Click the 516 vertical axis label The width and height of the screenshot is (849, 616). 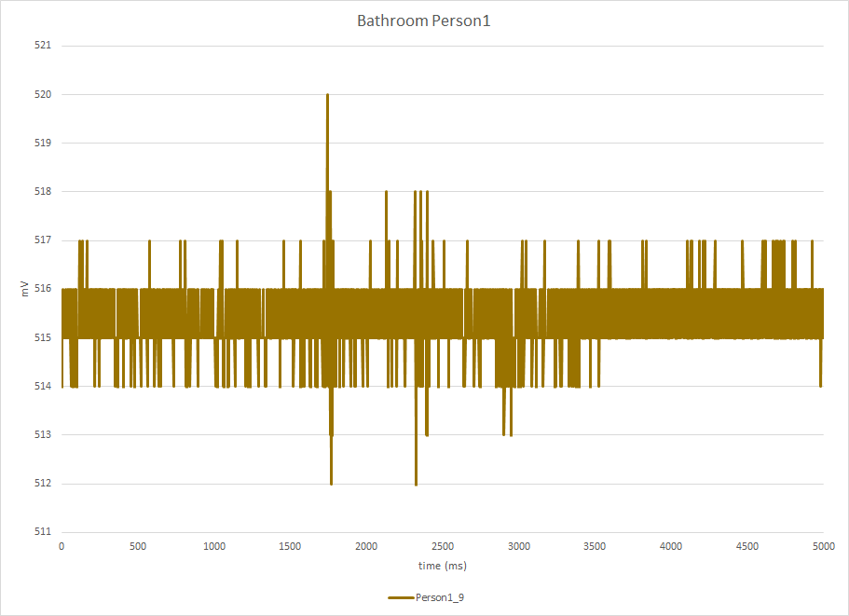pyautogui.click(x=43, y=289)
